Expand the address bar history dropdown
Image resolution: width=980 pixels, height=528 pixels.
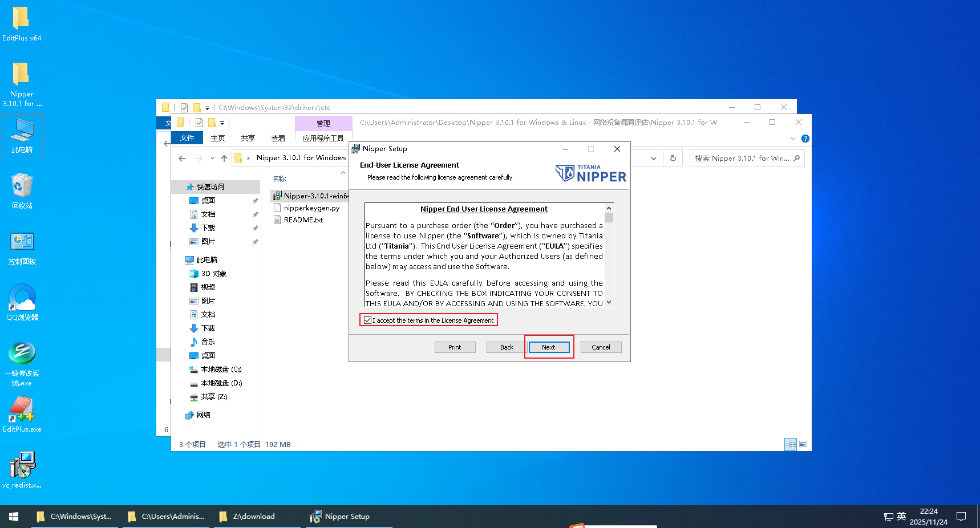654,159
